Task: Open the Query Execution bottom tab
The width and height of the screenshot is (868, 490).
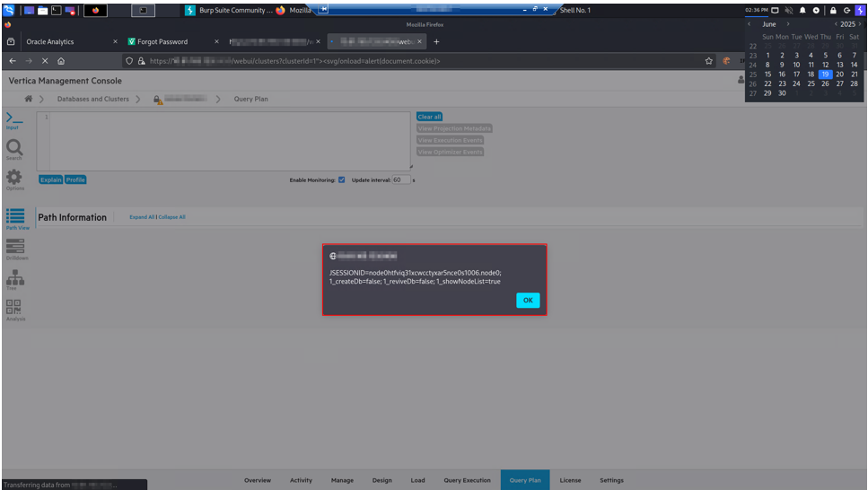Action: 467,480
